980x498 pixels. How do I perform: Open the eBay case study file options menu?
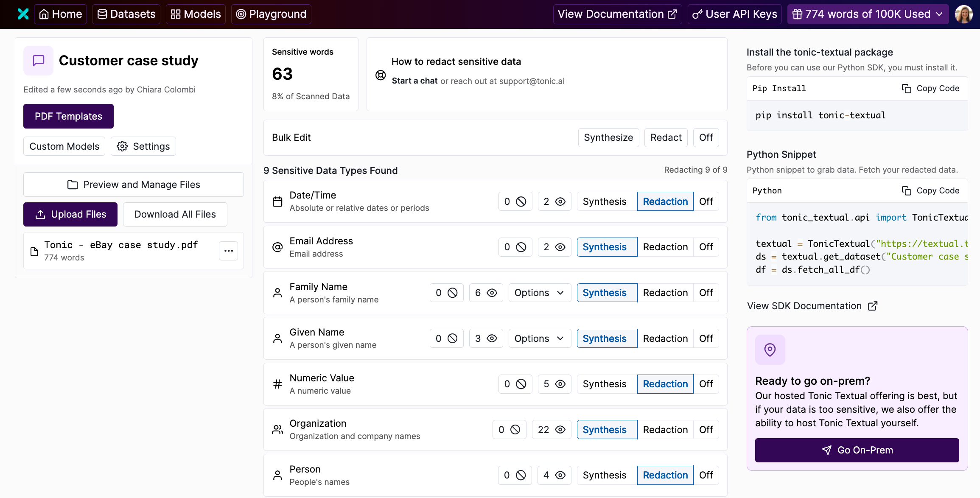pyautogui.click(x=228, y=251)
